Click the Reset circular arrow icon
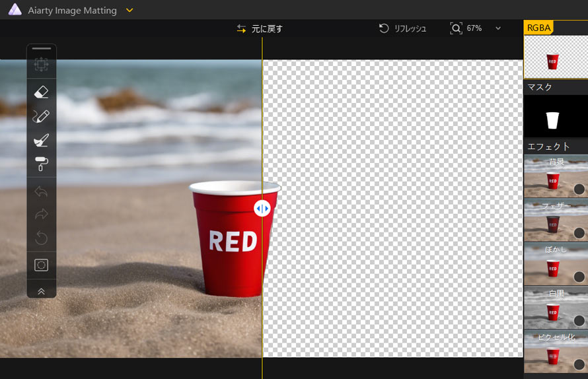The width and height of the screenshot is (588, 379). pyautogui.click(x=41, y=238)
